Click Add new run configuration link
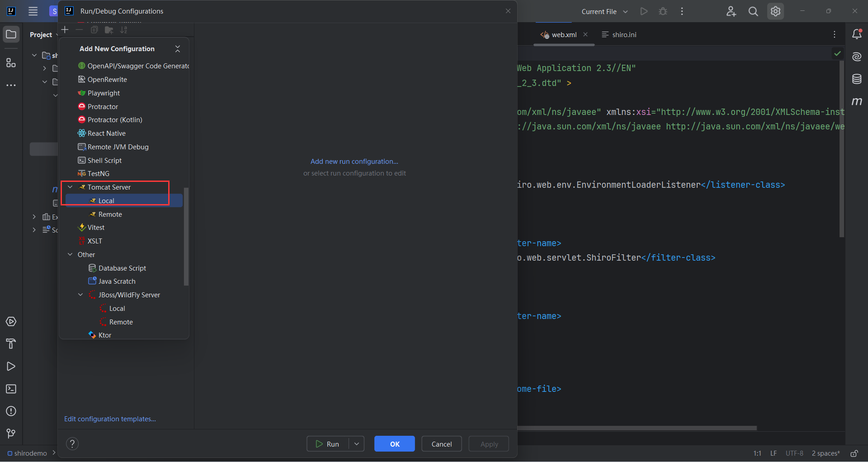Image resolution: width=868 pixels, height=462 pixels. (x=354, y=162)
